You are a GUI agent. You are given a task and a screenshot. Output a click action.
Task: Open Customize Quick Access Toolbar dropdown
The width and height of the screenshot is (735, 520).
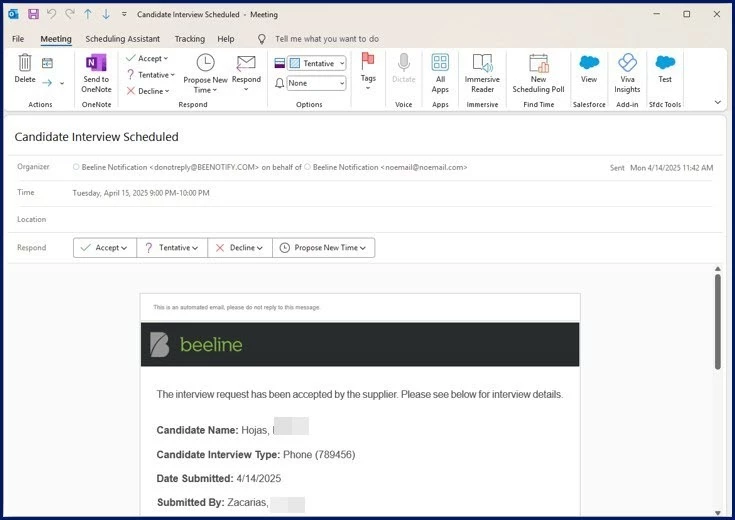pyautogui.click(x=124, y=14)
